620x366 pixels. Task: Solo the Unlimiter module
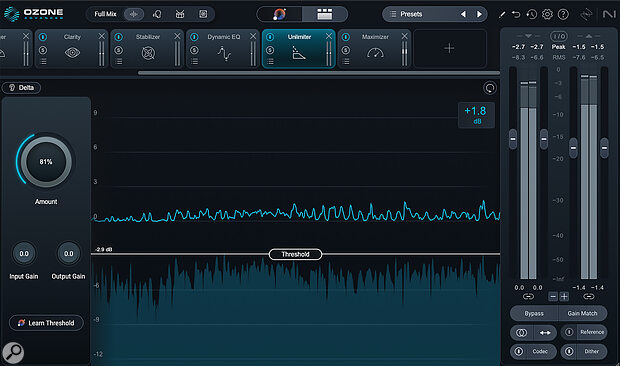pos(270,50)
